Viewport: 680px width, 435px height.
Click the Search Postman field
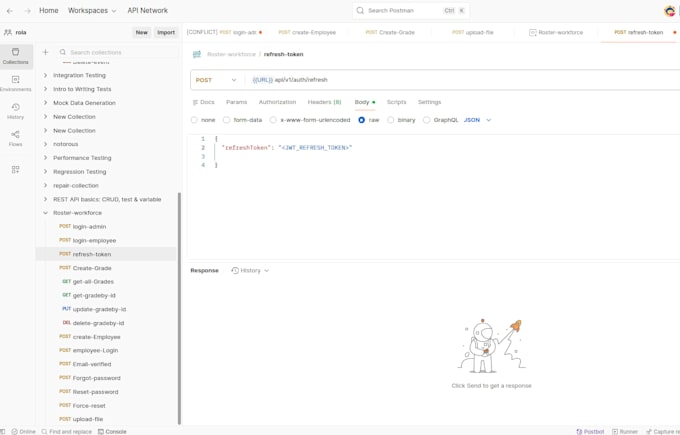pyautogui.click(x=411, y=10)
